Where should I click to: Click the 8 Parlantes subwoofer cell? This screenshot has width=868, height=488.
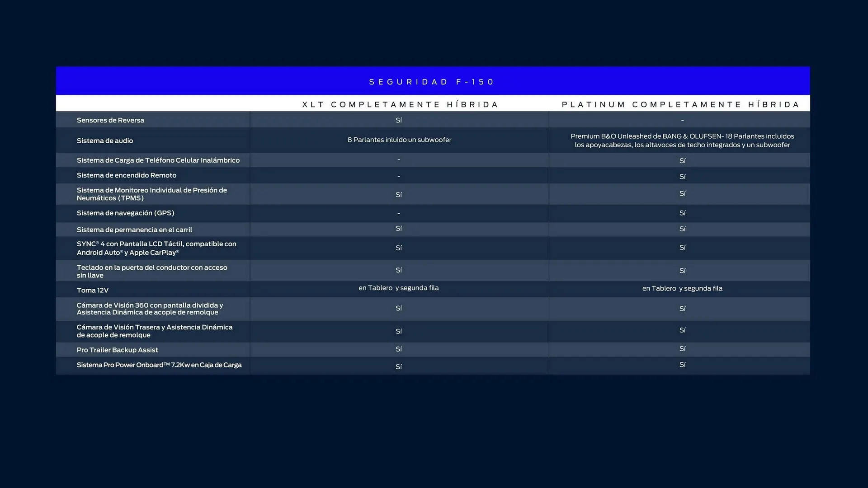click(x=399, y=140)
